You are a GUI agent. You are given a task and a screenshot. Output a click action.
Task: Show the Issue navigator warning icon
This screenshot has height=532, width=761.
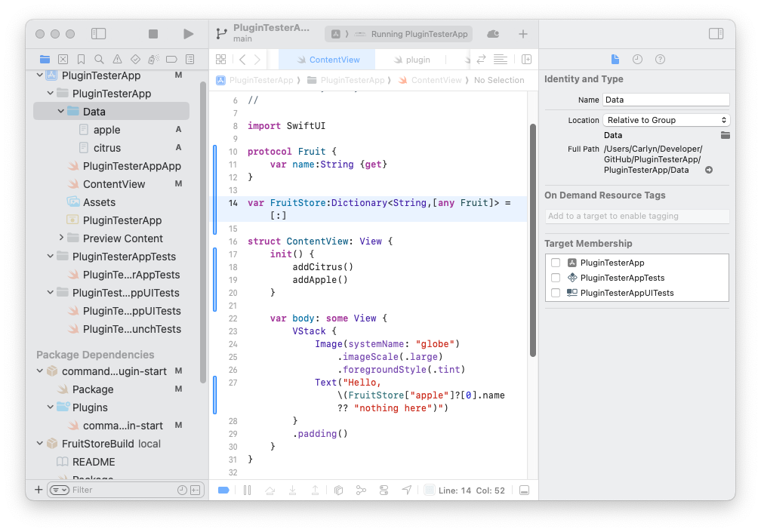point(117,59)
